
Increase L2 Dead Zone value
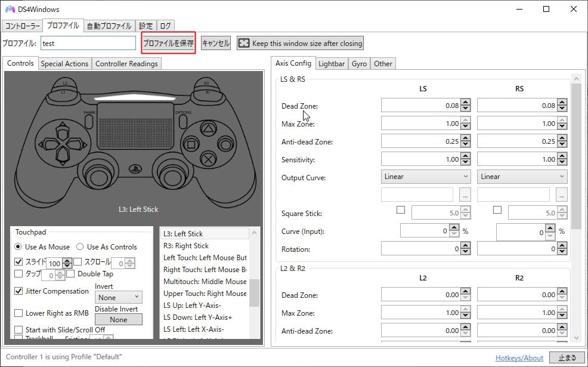(x=465, y=291)
